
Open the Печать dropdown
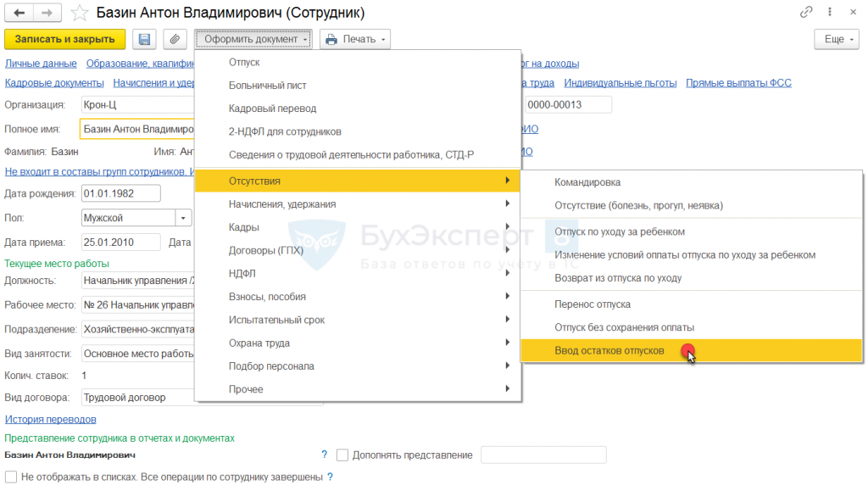pos(355,39)
